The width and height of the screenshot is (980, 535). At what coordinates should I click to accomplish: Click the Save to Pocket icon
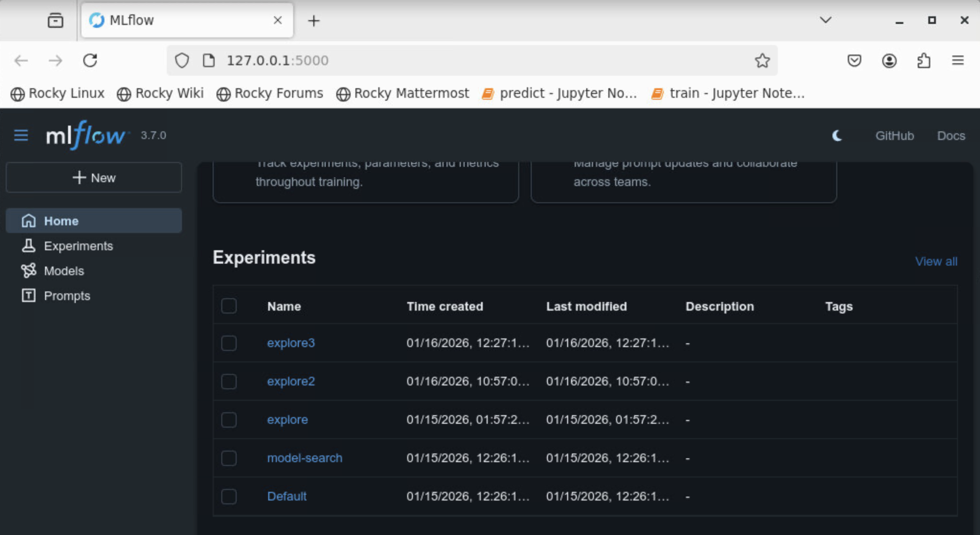(855, 60)
